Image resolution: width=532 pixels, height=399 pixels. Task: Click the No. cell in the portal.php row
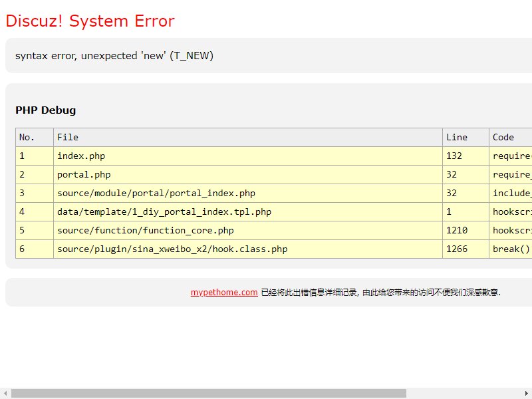point(35,175)
